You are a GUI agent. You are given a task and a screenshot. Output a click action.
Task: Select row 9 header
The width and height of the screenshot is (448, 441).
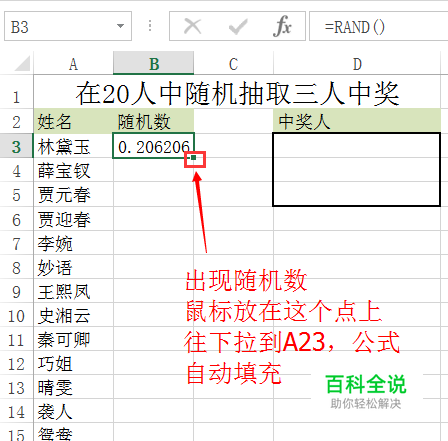pos(17,291)
